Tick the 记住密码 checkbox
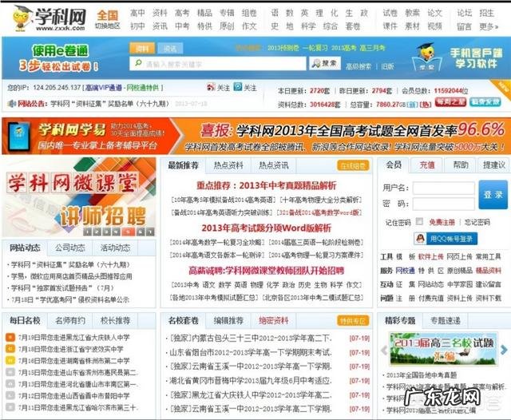Image resolution: width=511 pixels, height=420 pixels. 419,221
